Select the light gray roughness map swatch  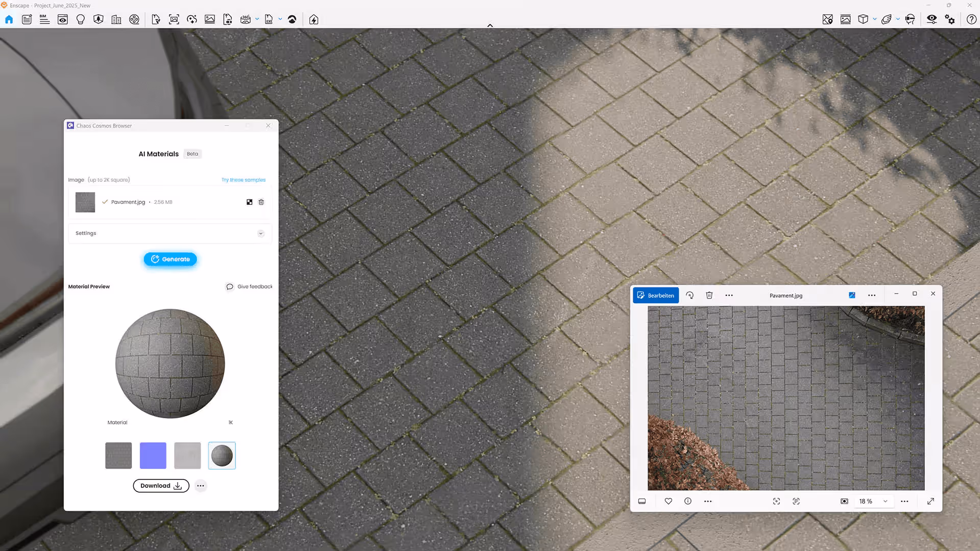[x=187, y=456]
